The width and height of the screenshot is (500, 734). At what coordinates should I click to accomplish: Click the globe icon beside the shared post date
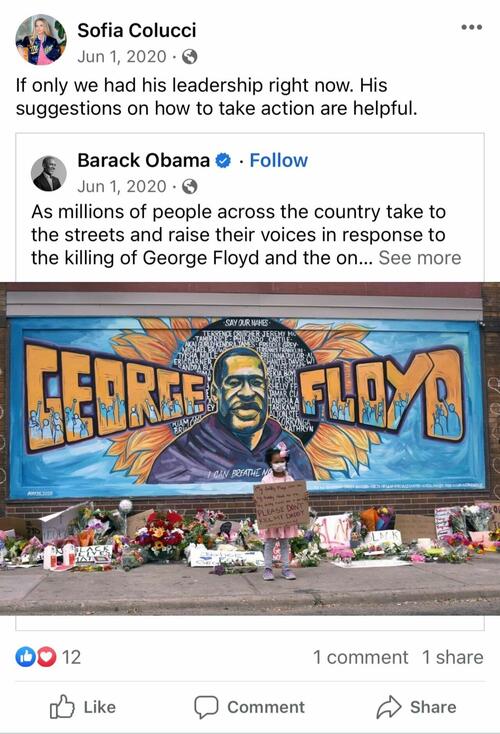tap(189, 187)
